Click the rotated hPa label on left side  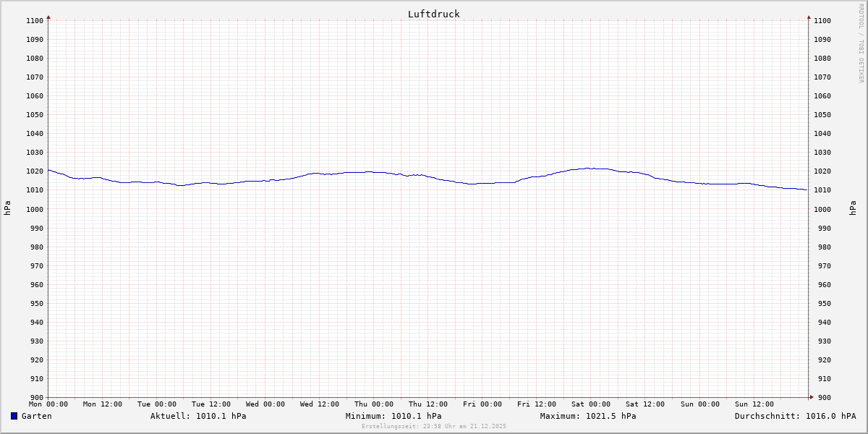[7, 208]
